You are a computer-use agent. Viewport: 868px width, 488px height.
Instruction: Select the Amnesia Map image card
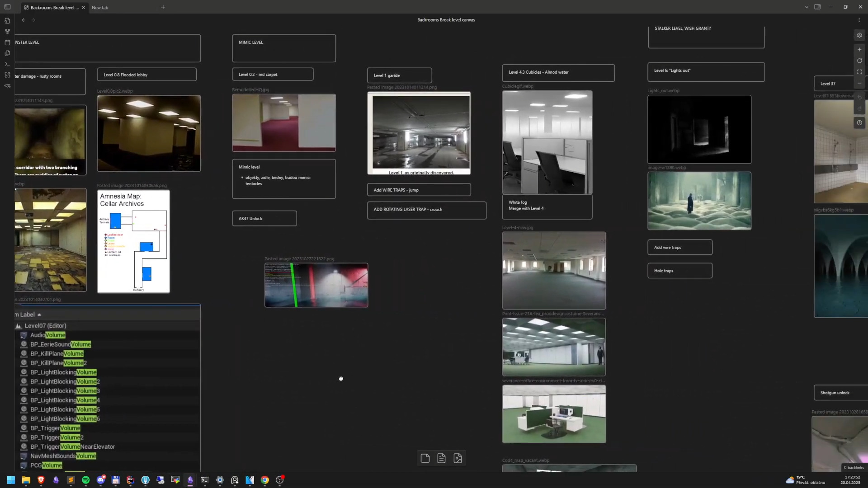[133, 241]
